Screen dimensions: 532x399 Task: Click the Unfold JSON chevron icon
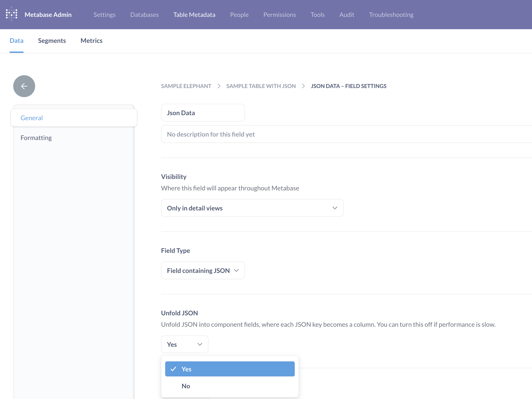click(200, 344)
